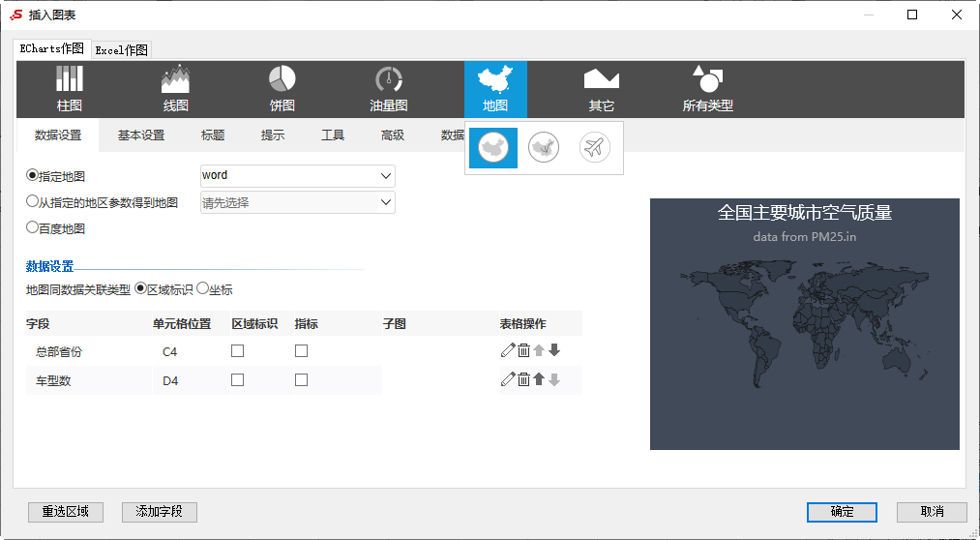
Task: Move 车型数 row up
Action: (x=539, y=379)
